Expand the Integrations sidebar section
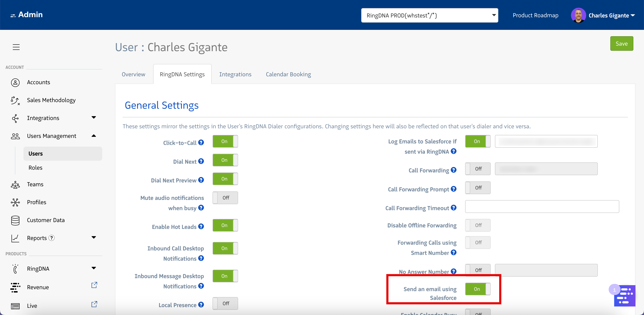644x315 pixels. pyautogui.click(x=94, y=118)
